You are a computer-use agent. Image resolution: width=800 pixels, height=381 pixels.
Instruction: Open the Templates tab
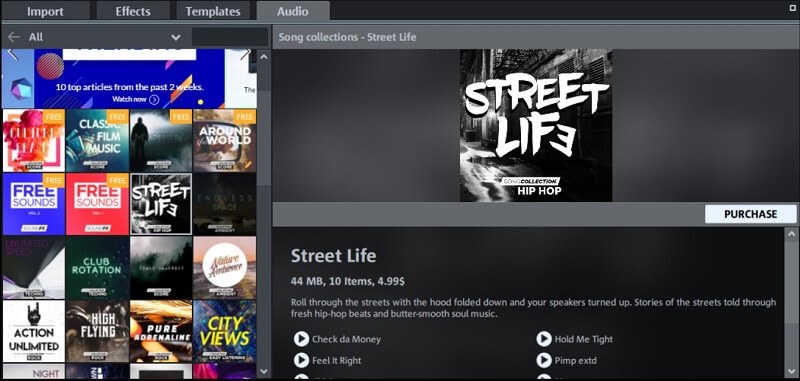(x=213, y=11)
